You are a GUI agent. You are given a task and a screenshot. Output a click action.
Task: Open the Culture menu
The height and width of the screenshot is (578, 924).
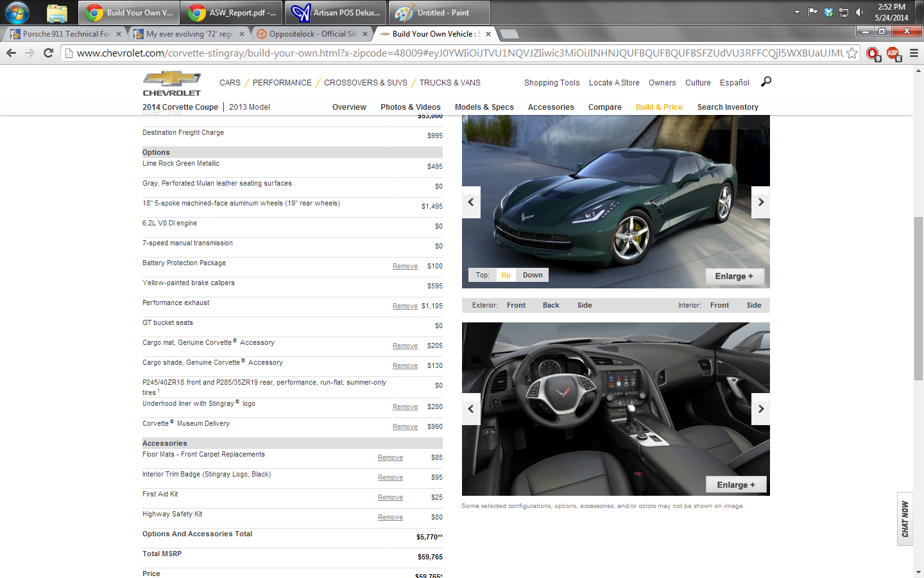coord(698,83)
